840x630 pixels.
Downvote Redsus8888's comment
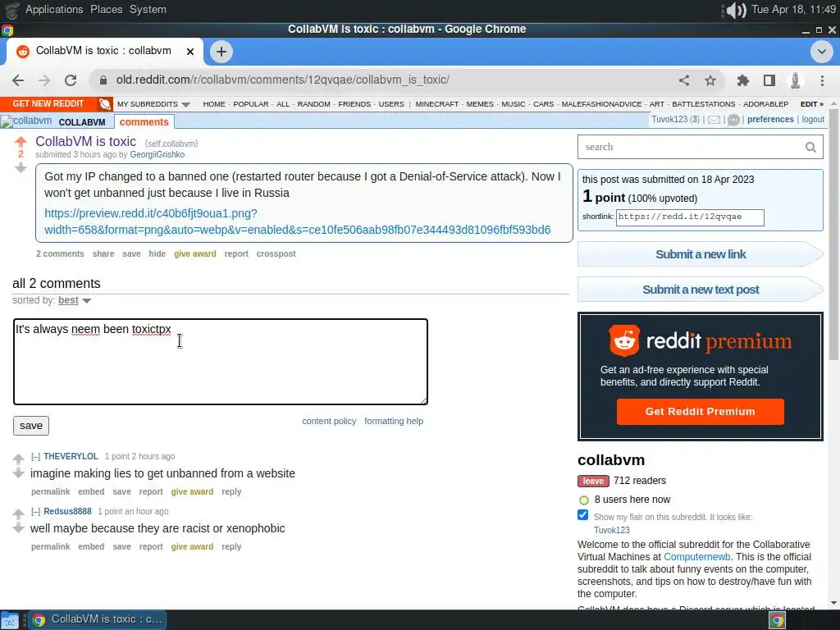[x=18, y=527]
